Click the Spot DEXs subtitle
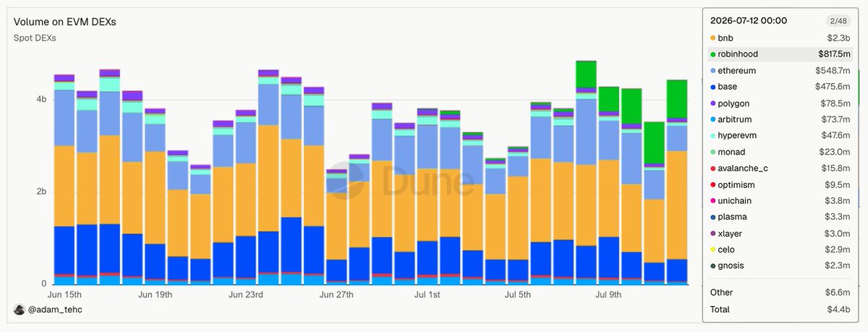The image size is (868, 332). [x=35, y=38]
